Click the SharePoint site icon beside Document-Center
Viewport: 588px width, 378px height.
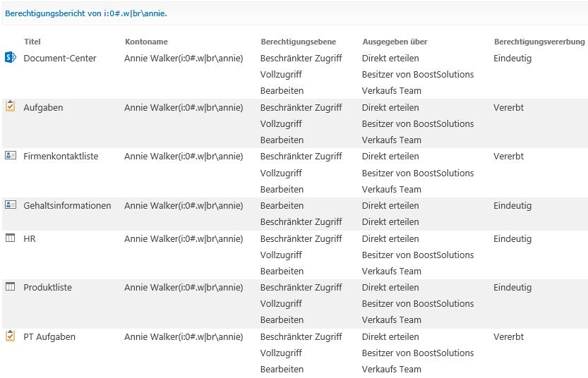coord(11,57)
